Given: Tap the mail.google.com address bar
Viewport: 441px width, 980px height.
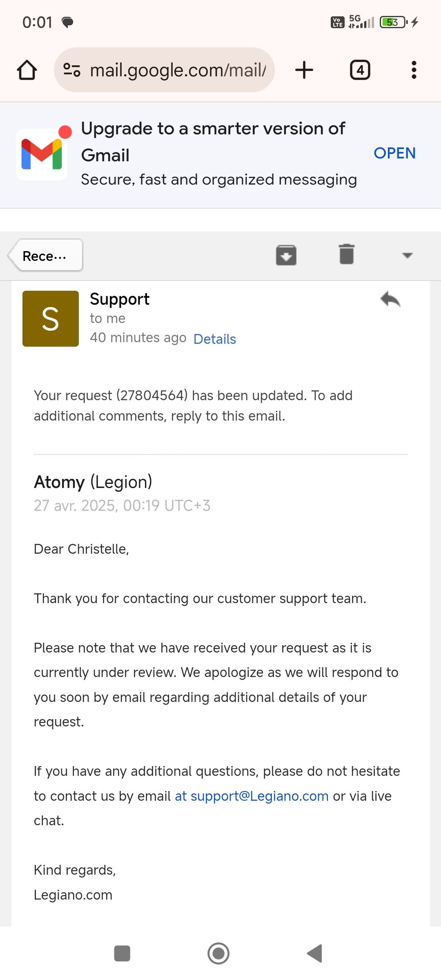Looking at the screenshot, I should [178, 70].
